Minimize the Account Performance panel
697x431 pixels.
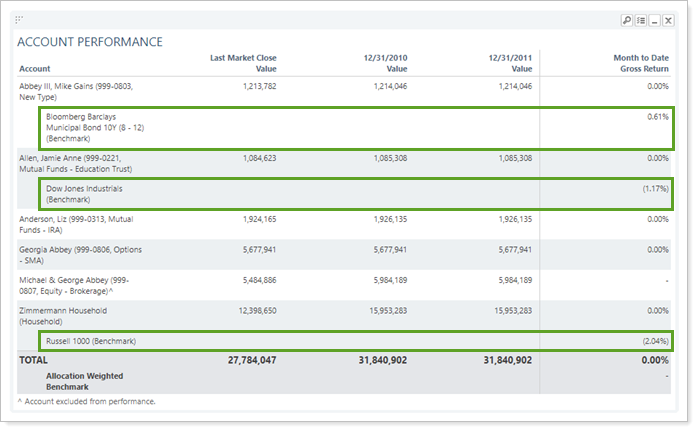click(655, 20)
